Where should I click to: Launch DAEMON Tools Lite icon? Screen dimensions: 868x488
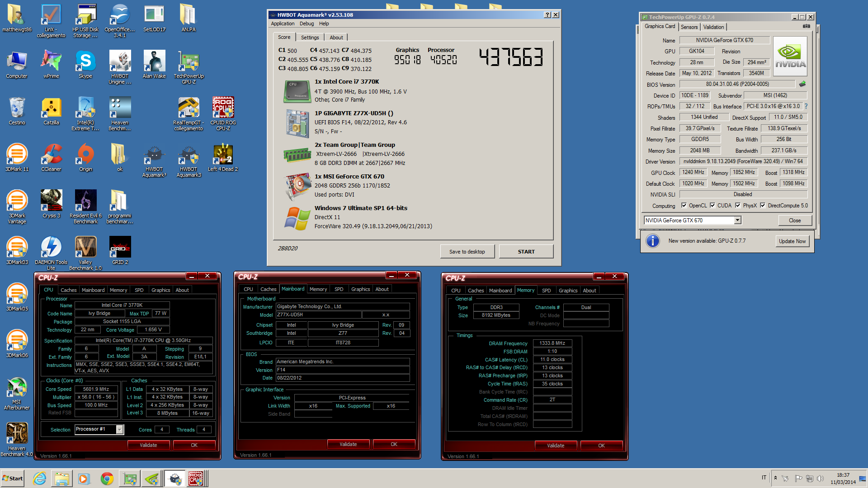tap(51, 253)
